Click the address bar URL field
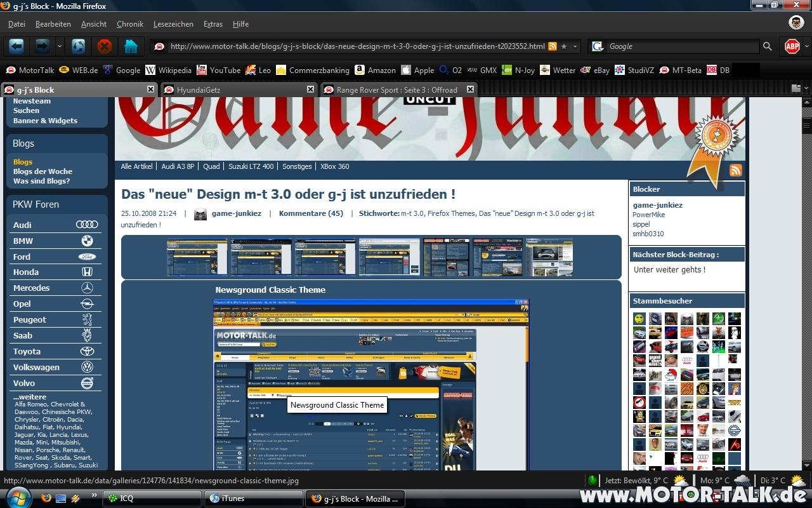This screenshot has height=508, width=812. tap(357, 46)
